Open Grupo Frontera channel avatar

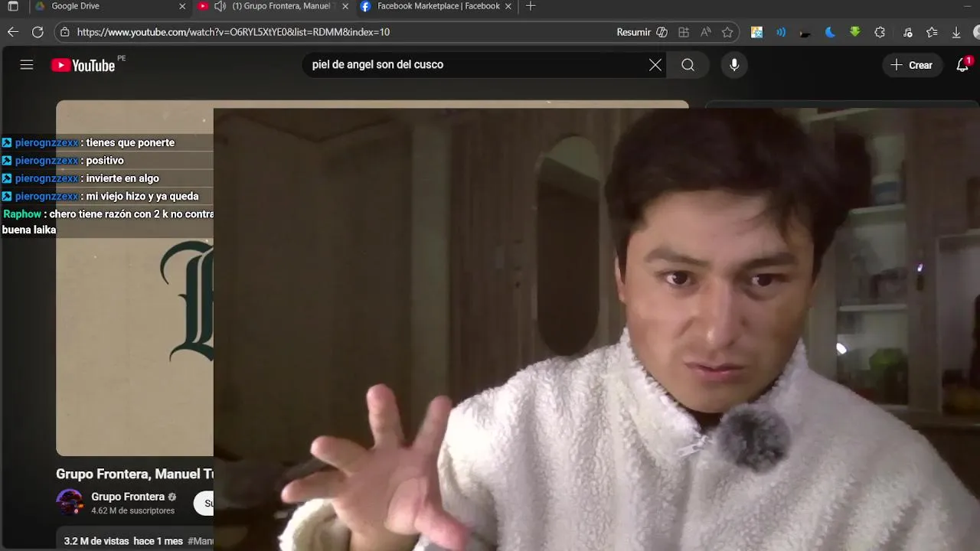(70, 503)
